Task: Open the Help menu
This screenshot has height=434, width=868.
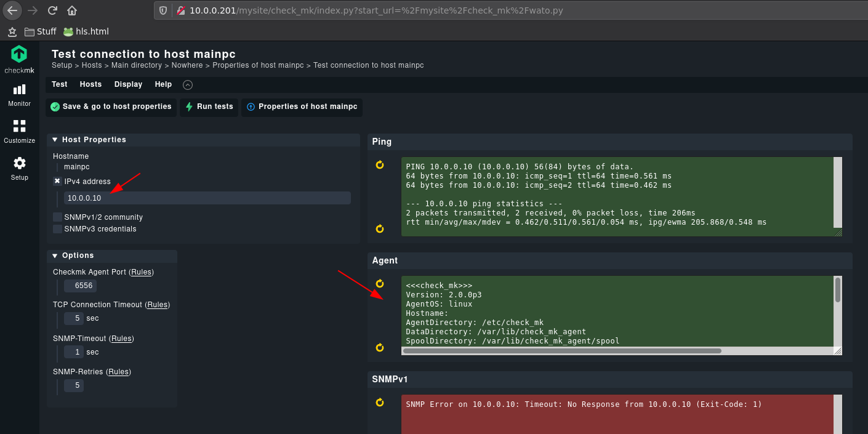Action: pyautogui.click(x=163, y=84)
